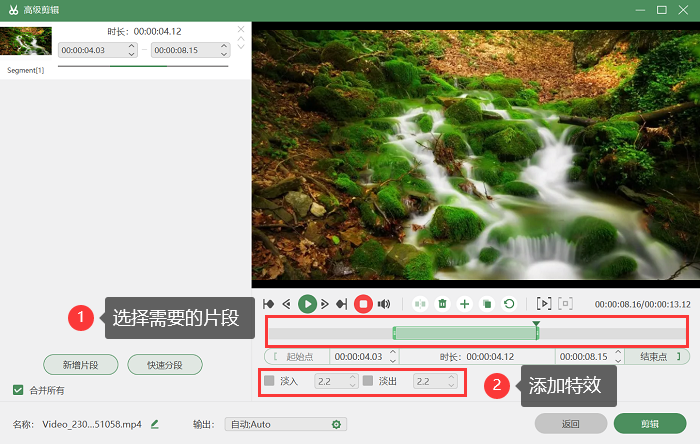This screenshot has width=700, height=444.
Task: Click the green 剪辑 button
Action: pos(650,423)
